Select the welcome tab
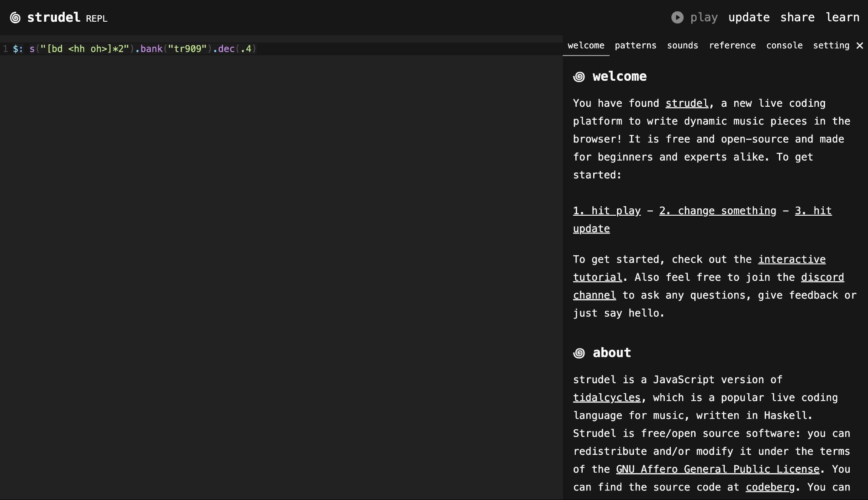Image resolution: width=868 pixels, height=500 pixels. (x=586, y=46)
